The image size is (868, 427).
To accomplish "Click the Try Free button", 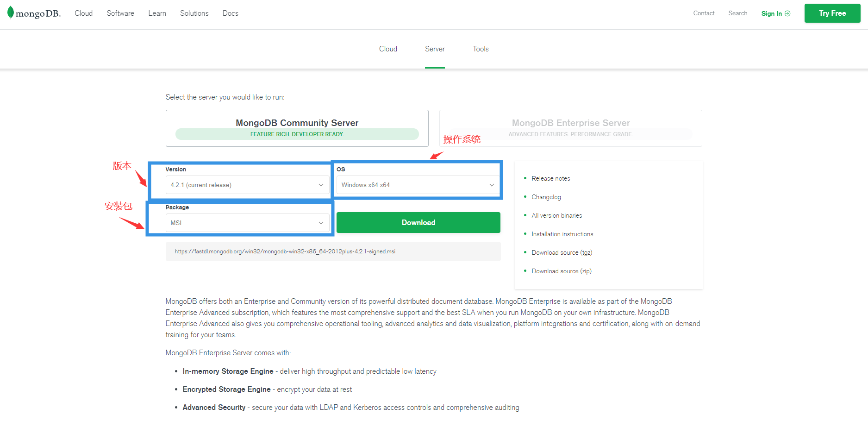I will 832,13.
